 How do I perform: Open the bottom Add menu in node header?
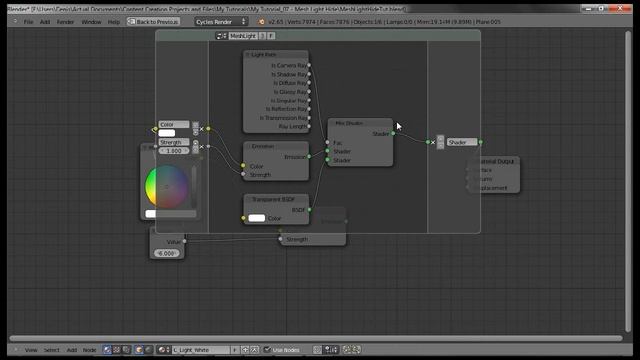[72, 350]
